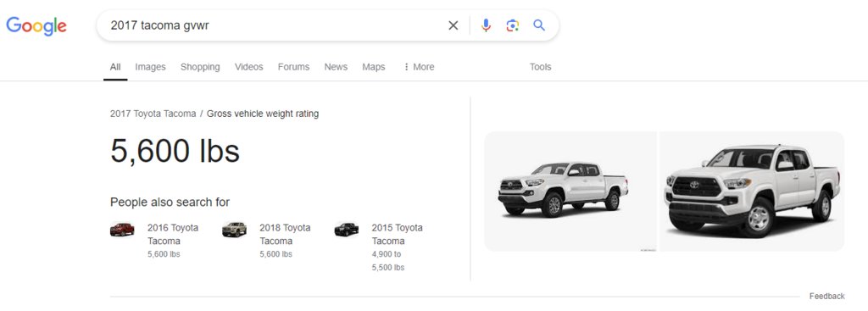
Task: Start voice search with the microphone icon
Action: click(x=486, y=25)
